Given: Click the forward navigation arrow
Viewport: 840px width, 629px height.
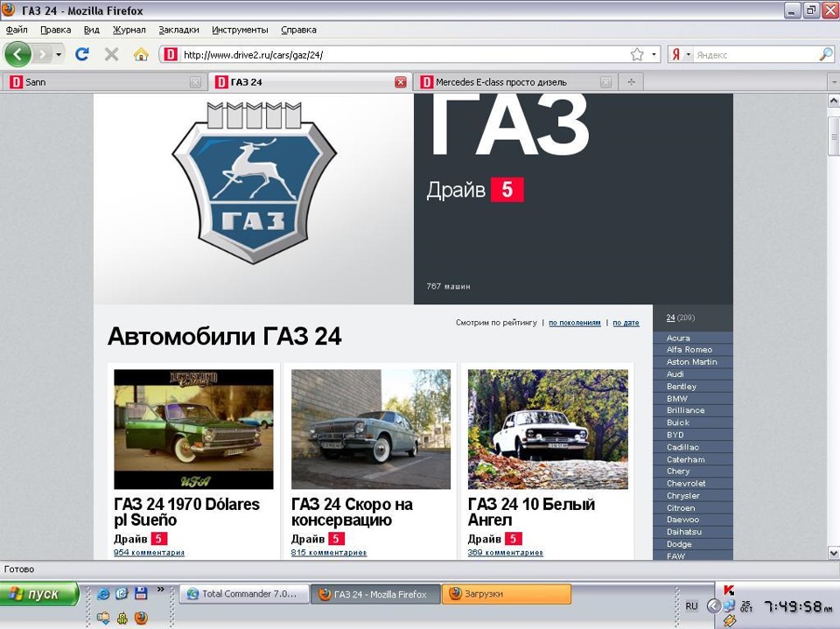Looking at the screenshot, I should pos(42,54).
